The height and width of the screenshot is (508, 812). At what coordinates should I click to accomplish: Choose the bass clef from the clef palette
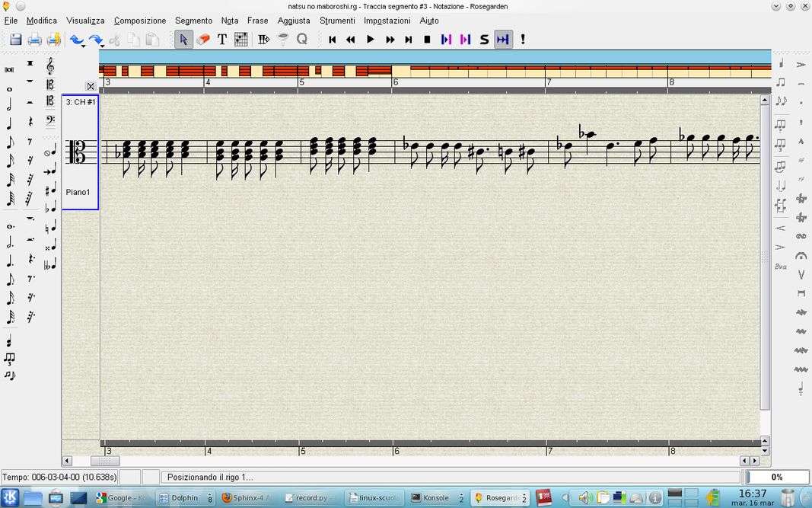point(50,120)
